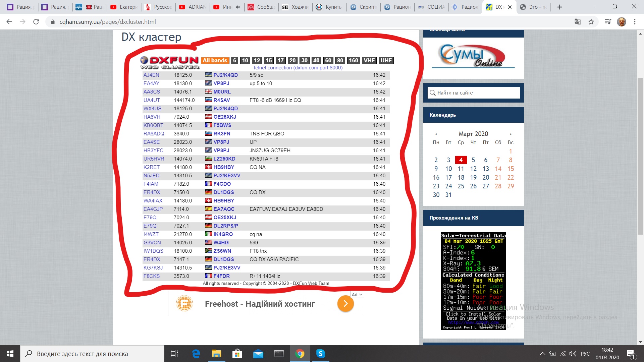Open Chrome three-dot menu
644x362 pixels.
coord(635,22)
